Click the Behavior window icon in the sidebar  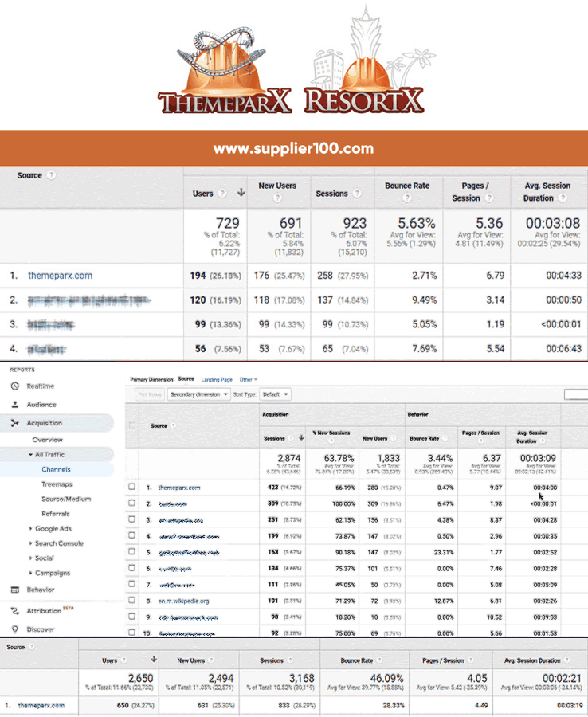pyautogui.click(x=15, y=590)
